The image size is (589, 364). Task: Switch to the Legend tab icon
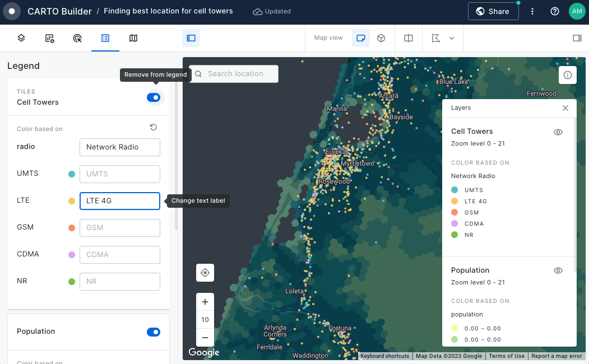[105, 38]
